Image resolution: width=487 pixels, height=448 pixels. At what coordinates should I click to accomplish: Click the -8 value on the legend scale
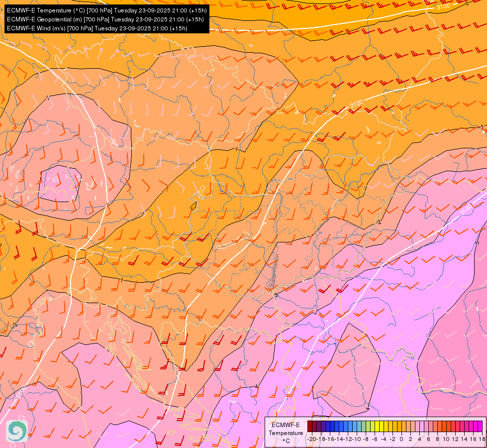[x=366, y=440]
